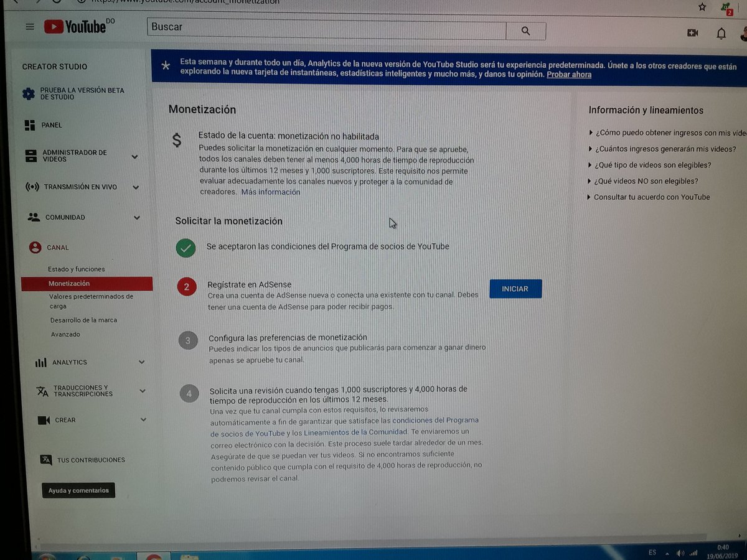Expand the Comunidad section
This screenshot has height=560, width=747.
point(138,218)
